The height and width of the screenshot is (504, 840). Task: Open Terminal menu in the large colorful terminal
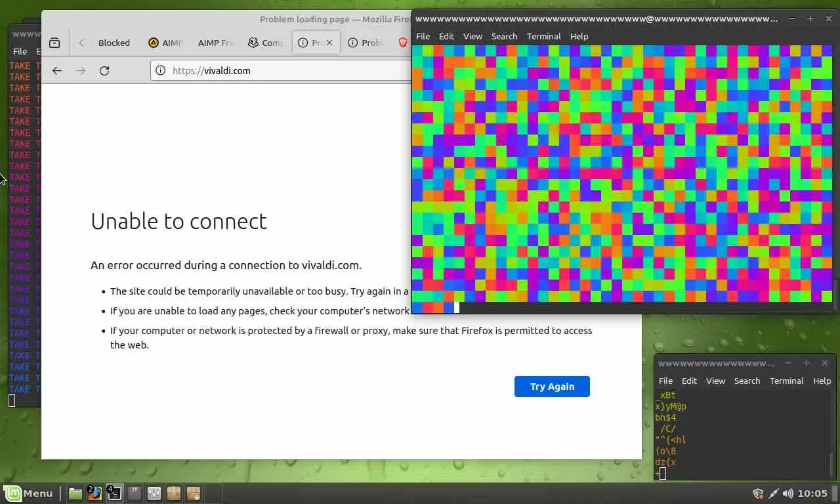pos(543,36)
